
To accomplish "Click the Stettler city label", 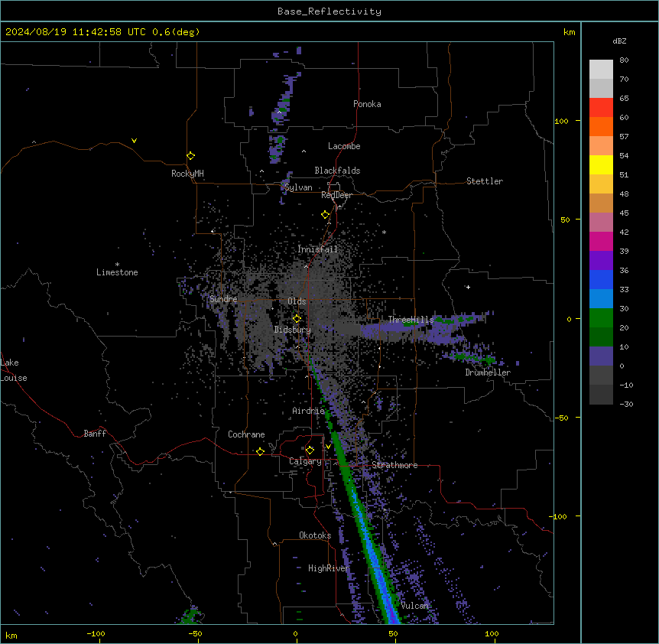I will [x=485, y=181].
